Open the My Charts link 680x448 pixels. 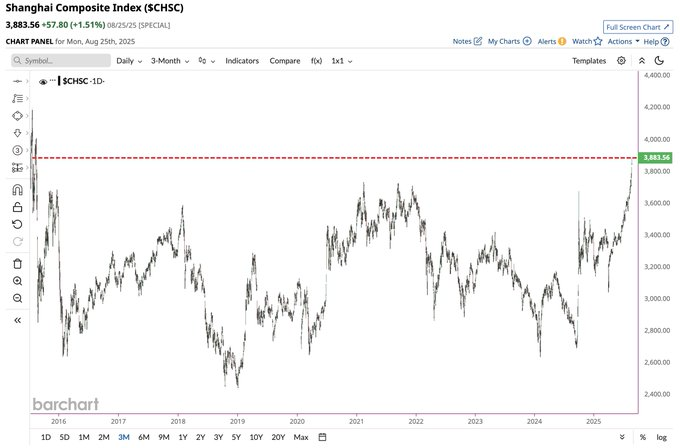pyautogui.click(x=510, y=42)
